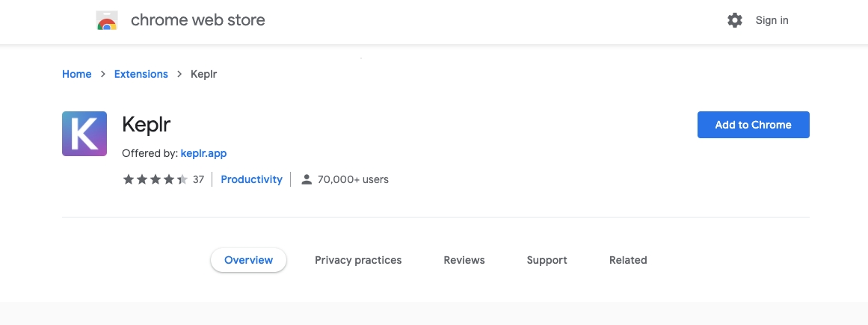View the Related tab
Screen dimensions: 868x325
628,260
